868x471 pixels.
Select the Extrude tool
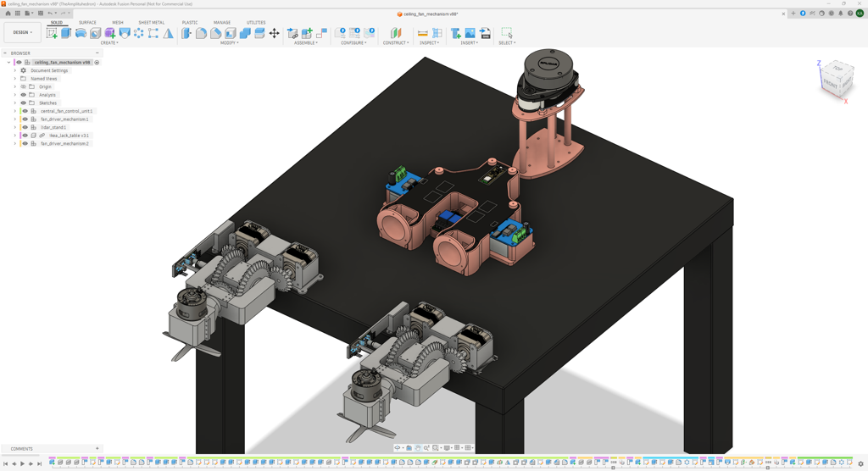[x=66, y=33]
